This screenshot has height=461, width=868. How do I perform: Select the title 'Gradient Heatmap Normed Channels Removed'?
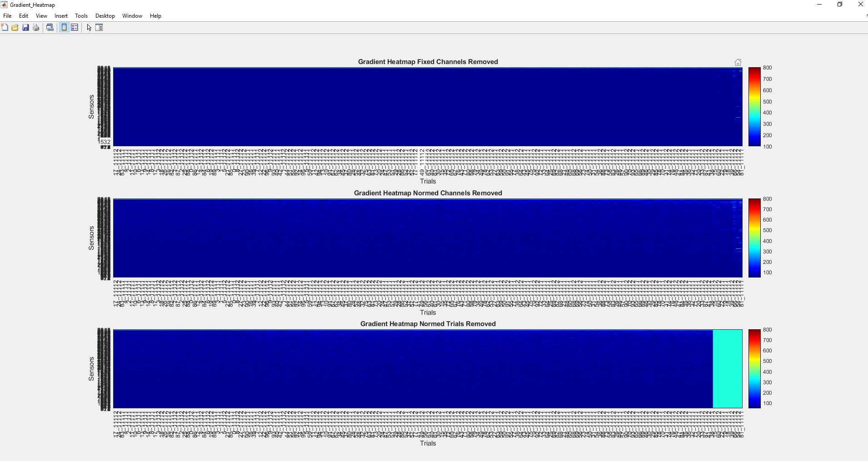(x=428, y=193)
